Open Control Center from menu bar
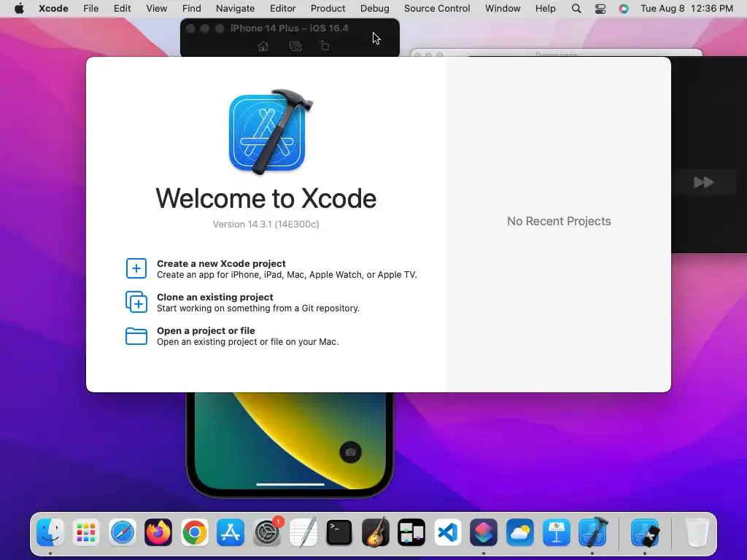 600,8
